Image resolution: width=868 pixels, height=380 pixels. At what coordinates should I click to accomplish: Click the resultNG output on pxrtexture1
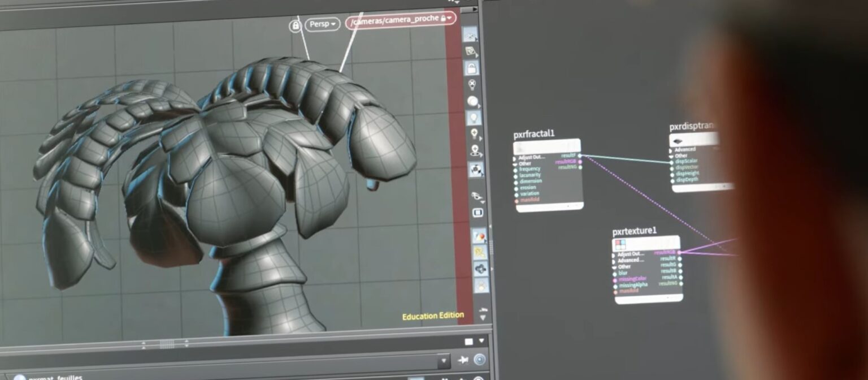(x=680, y=283)
